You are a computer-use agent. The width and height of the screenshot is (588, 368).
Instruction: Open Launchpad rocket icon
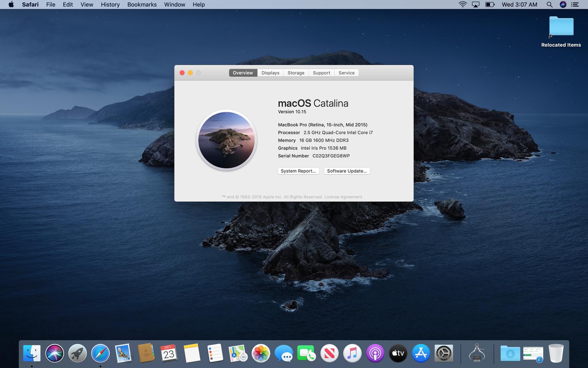[78, 353]
